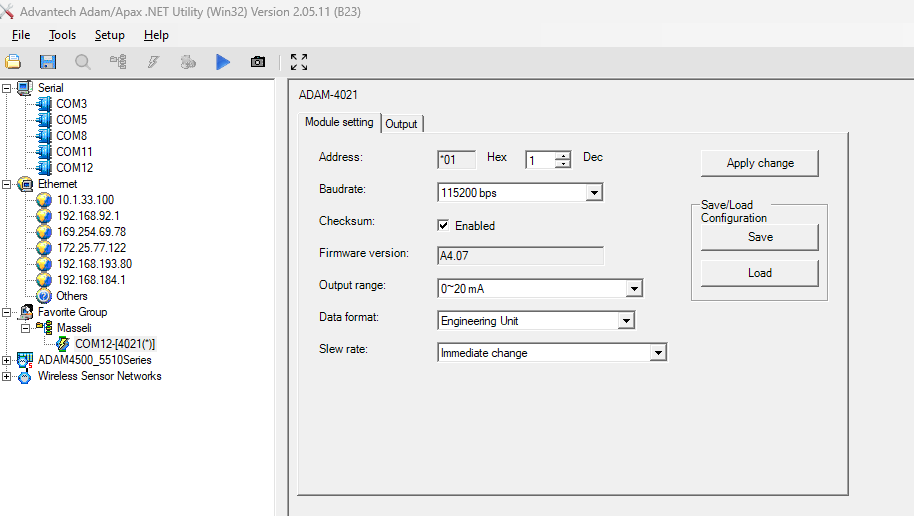Click the COM12-[4021(*)] module icon
This screenshot has width=914, height=516.
pos(63,344)
